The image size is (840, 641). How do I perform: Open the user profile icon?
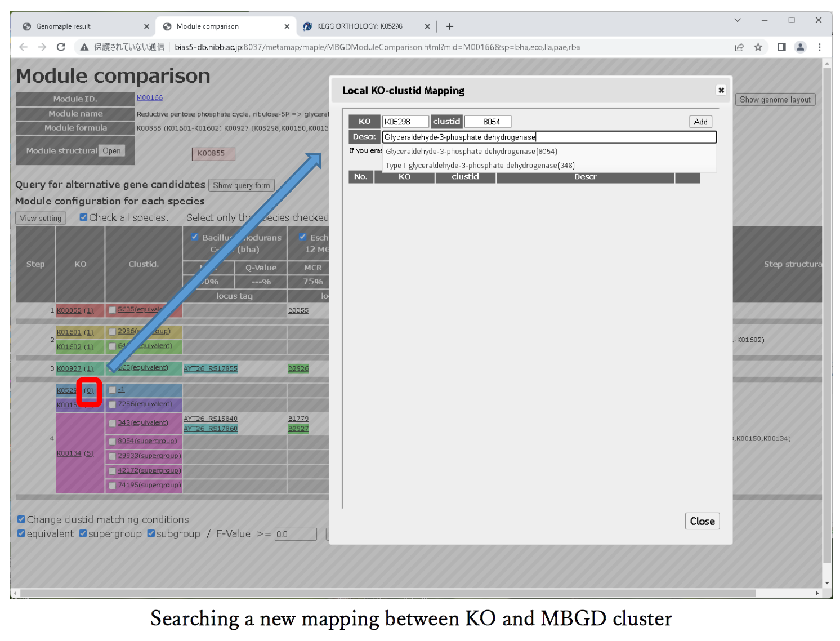click(800, 47)
